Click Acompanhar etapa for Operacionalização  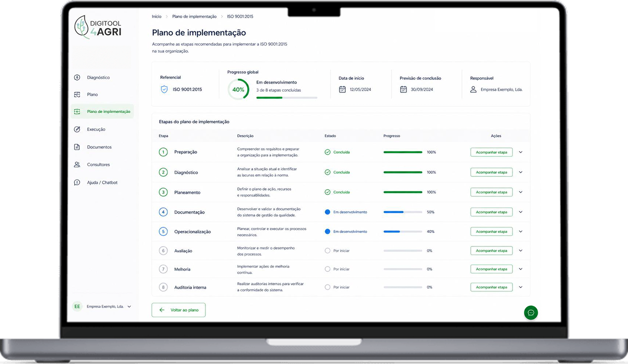pos(491,232)
